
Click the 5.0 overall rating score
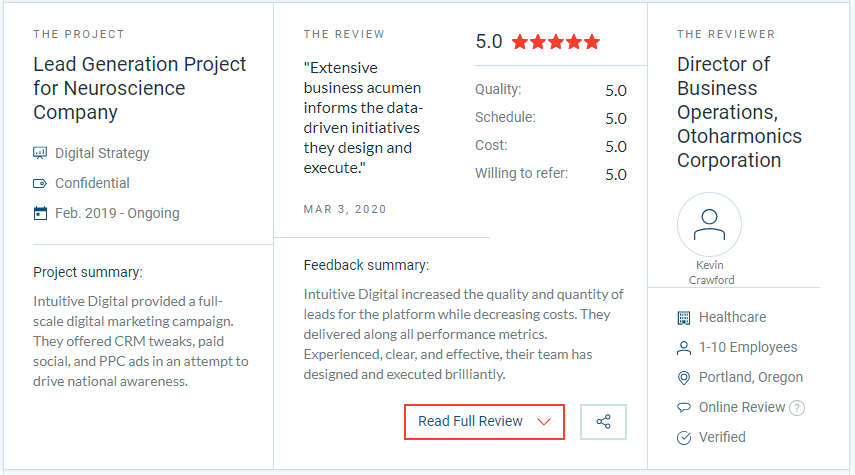[489, 41]
